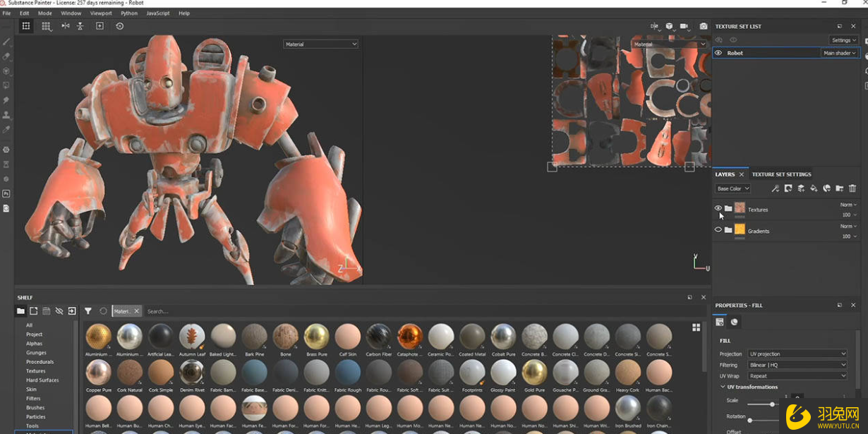Viewport: 868px width, 434px height.
Task: Switch to Texture Set Settings tab
Action: tap(781, 174)
